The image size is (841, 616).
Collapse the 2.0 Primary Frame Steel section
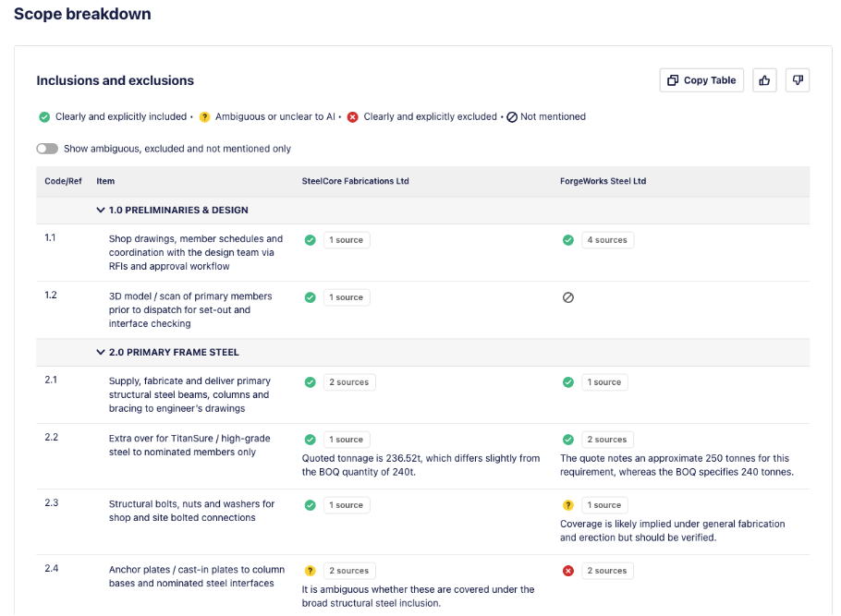(101, 353)
